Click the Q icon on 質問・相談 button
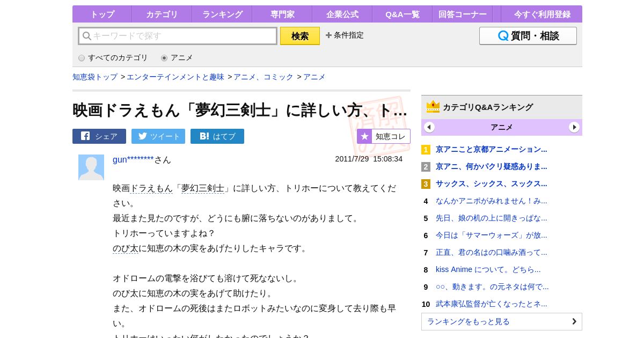This screenshot has height=338, width=644. pyautogui.click(x=503, y=36)
